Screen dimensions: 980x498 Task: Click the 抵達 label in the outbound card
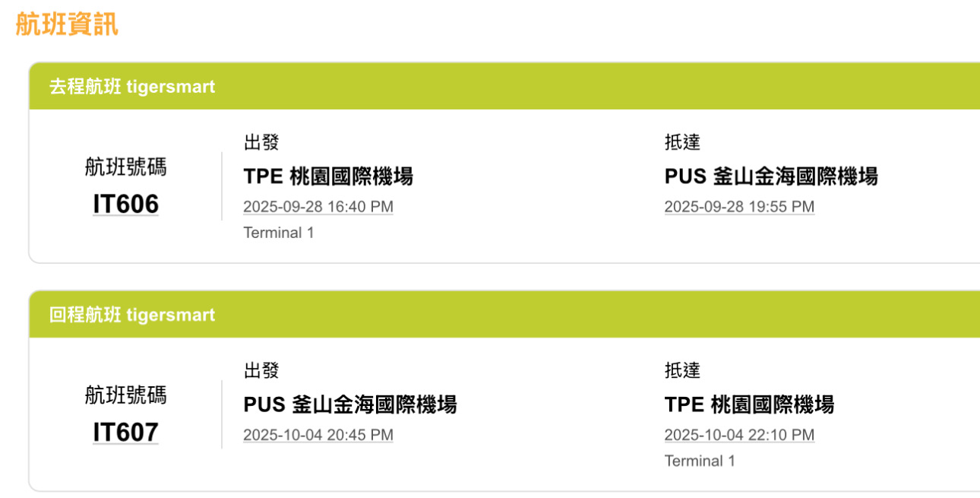[x=682, y=142]
